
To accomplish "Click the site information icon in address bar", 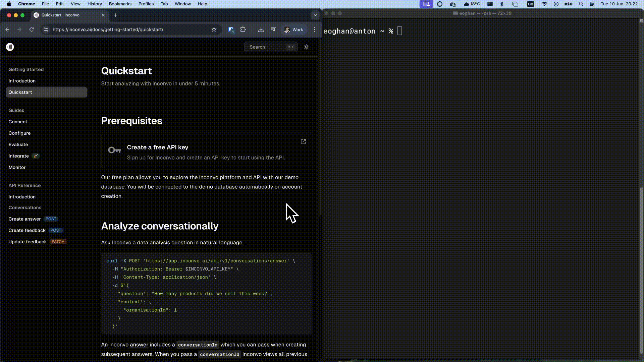I will pos(46,29).
